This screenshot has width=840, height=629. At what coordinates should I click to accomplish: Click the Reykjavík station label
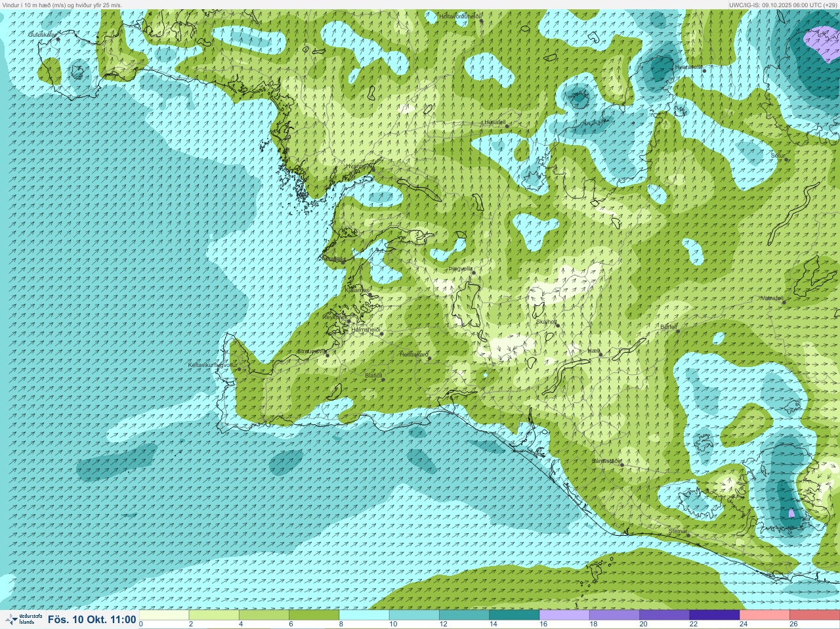tap(335, 317)
